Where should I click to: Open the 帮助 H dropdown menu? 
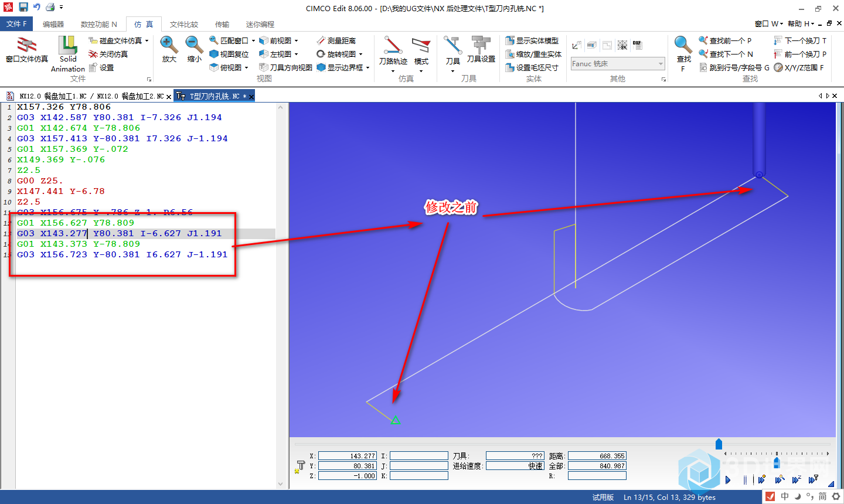801,23
